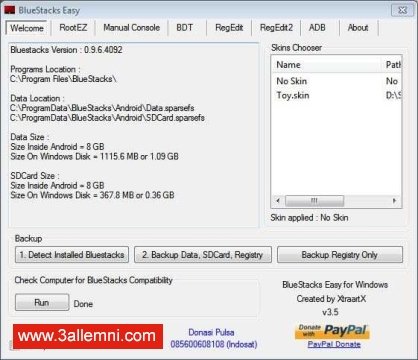
Task: Show the About tab
Action: point(358,28)
